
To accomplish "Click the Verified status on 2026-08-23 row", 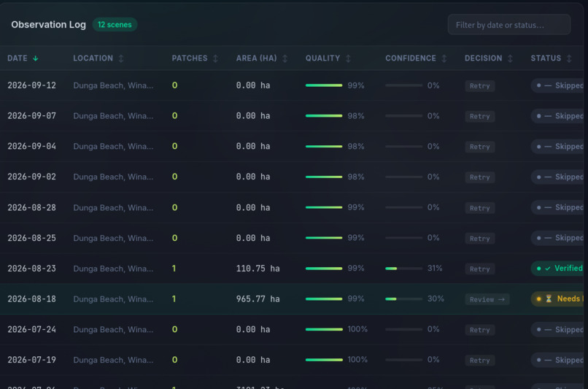I will 557,268.
